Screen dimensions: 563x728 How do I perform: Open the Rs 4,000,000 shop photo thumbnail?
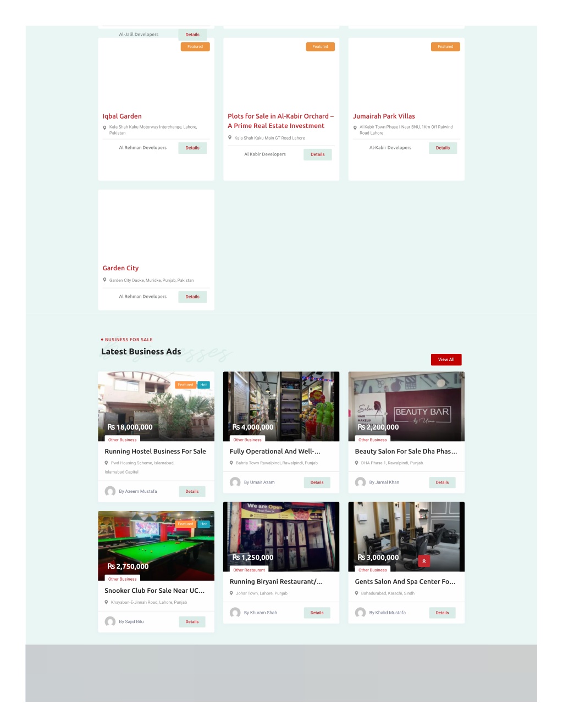[281, 407]
